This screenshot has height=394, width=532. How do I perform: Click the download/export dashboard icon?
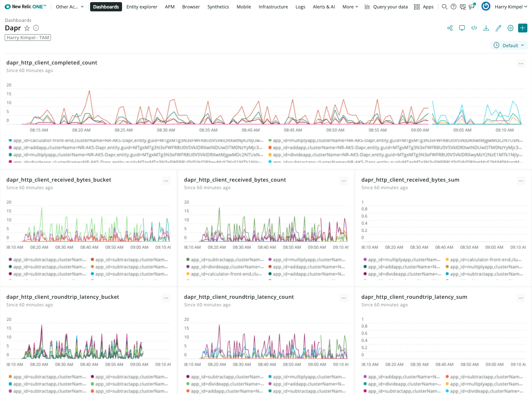pos(486,28)
